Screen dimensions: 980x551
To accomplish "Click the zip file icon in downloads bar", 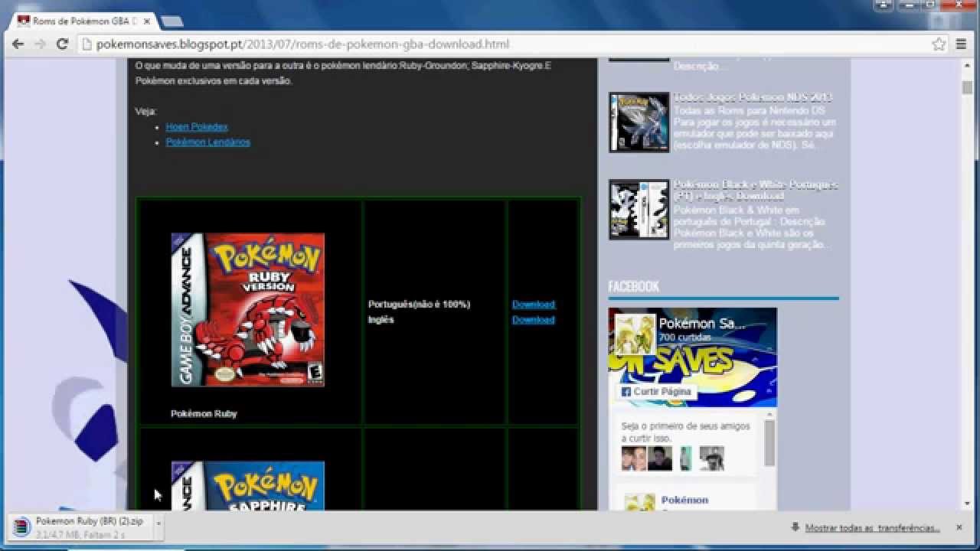I will tap(21, 527).
